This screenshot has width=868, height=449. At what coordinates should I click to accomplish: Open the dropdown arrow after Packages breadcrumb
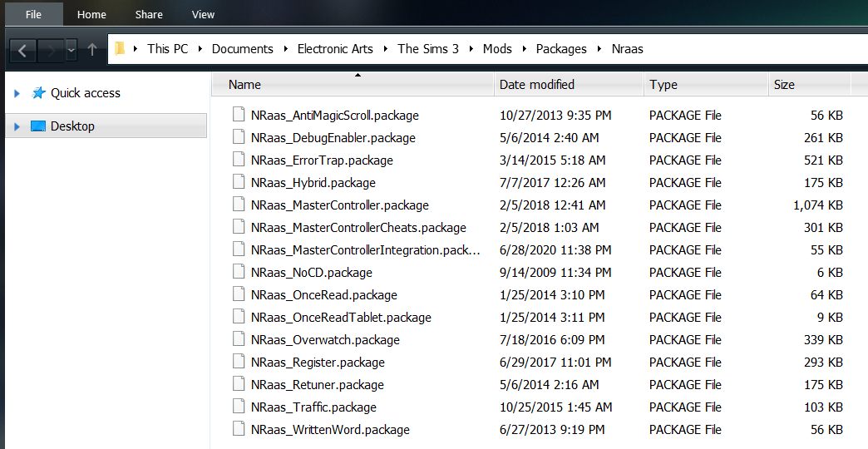tap(599, 49)
